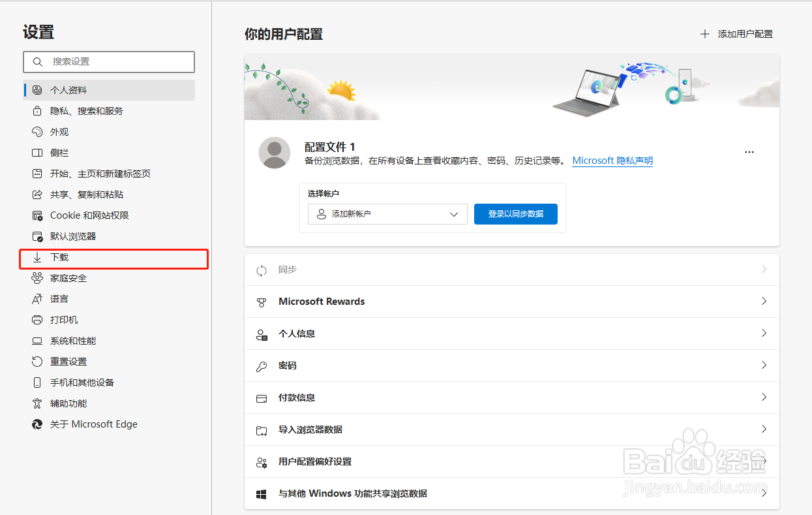Open the 下载 settings section
This screenshot has height=515, width=812.
(x=109, y=257)
